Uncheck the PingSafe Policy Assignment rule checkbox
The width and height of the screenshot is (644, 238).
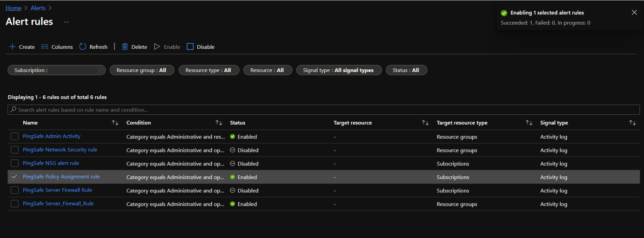pyautogui.click(x=15, y=177)
